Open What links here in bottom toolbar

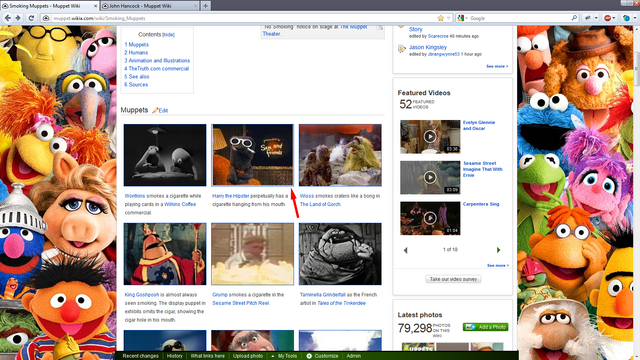pos(207,356)
